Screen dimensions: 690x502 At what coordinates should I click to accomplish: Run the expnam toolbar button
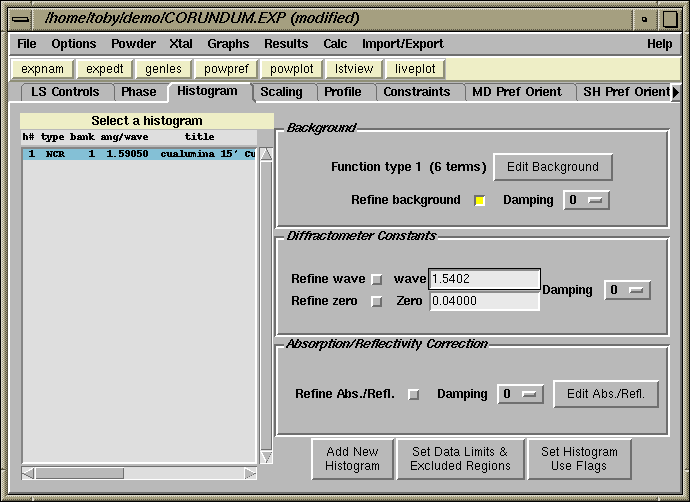tap(42, 69)
